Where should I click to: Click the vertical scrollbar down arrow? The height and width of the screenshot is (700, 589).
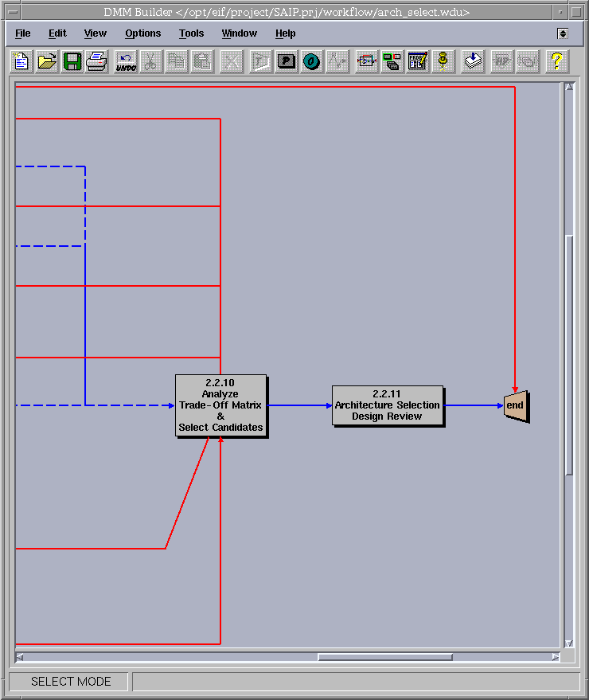click(x=569, y=643)
